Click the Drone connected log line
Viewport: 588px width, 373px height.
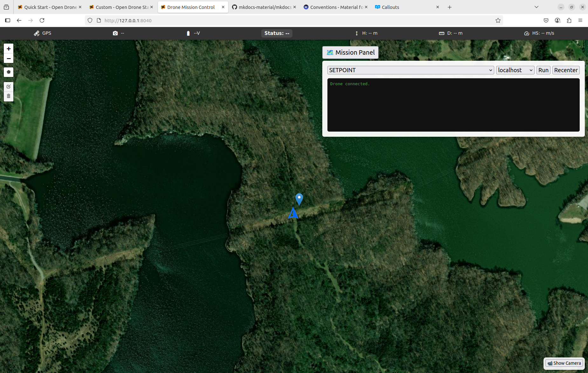350,84
